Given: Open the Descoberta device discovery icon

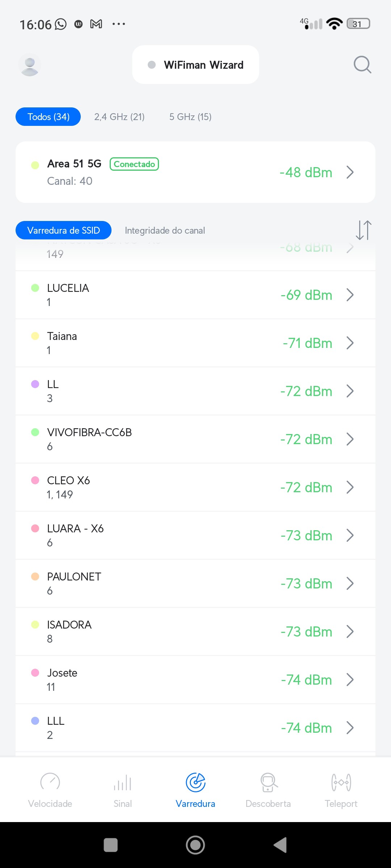Looking at the screenshot, I should [268, 783].
